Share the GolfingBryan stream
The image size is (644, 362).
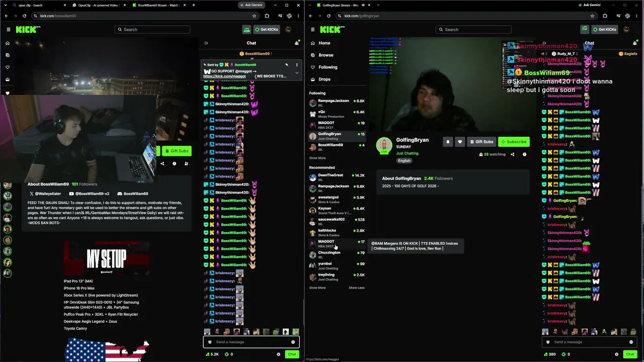pyautogui.click(x=513, y=154)
